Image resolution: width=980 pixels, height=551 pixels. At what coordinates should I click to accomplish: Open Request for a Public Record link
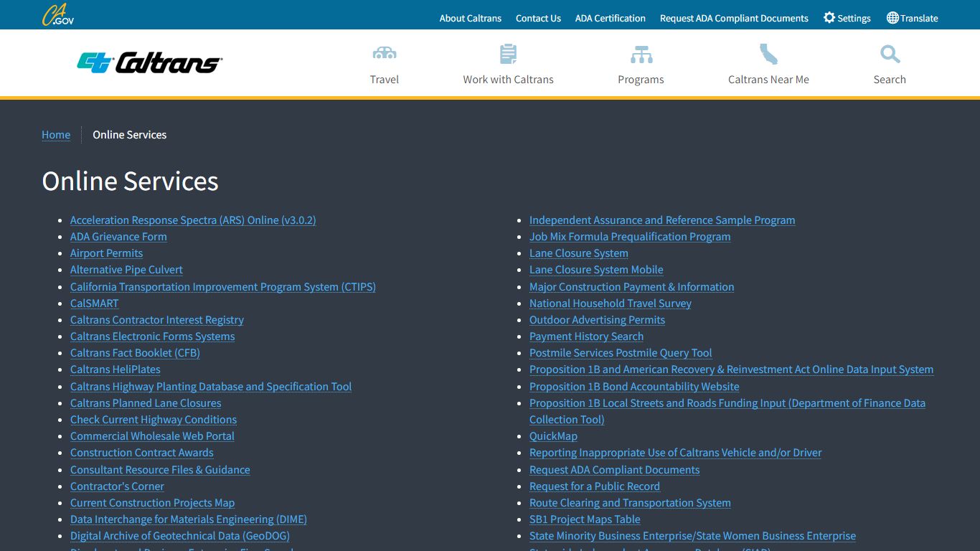point(594,486)
